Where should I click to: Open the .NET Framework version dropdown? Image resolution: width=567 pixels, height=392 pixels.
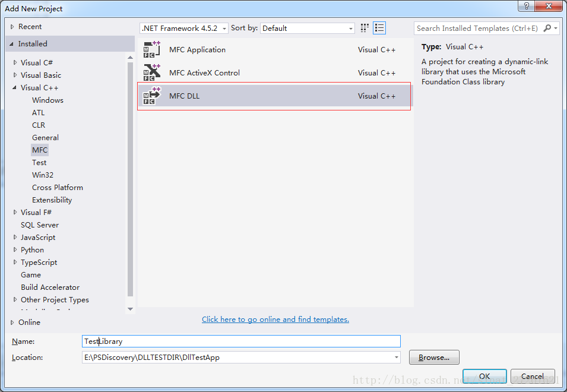(183, 28)
